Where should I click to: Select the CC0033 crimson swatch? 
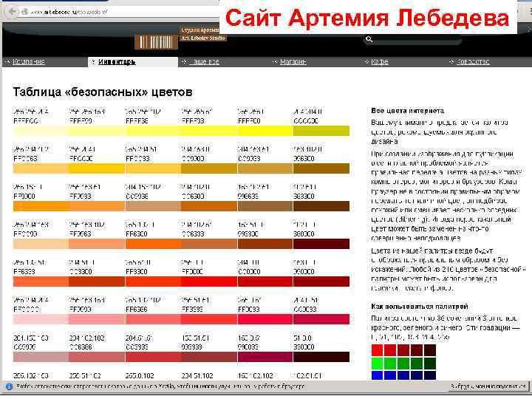[x=321, y=319]
